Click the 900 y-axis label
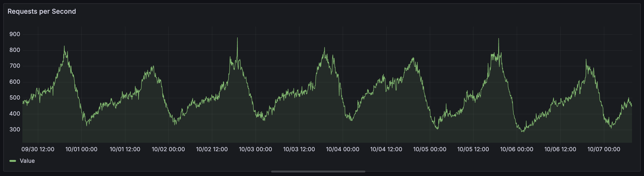This screenshot has width=644, height=176. (15, 34)
